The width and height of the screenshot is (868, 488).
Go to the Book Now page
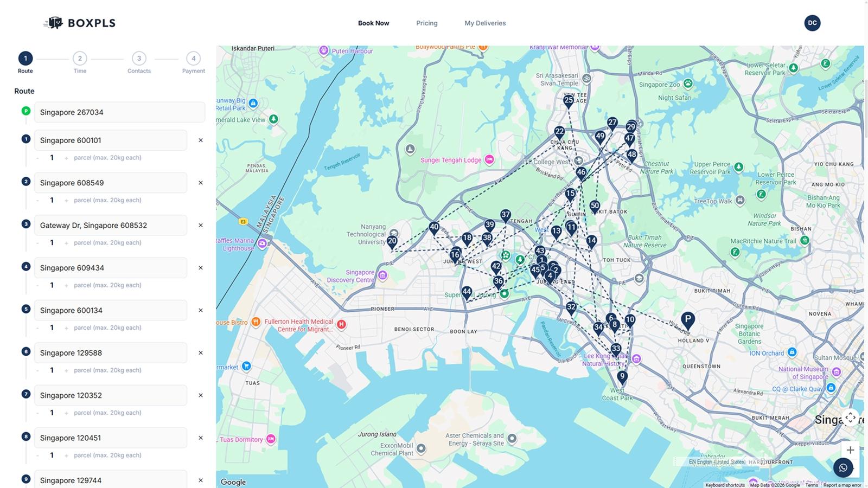(373, 23)
